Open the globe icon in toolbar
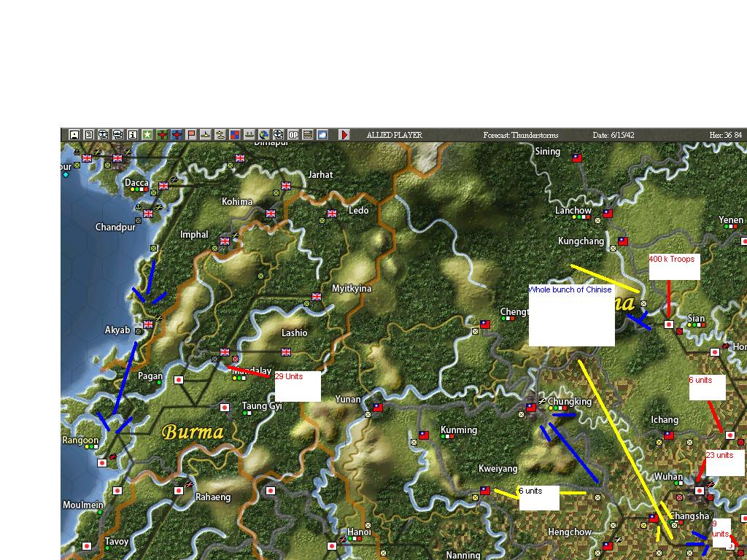747x560 pixels. click(x=264, y=135)
